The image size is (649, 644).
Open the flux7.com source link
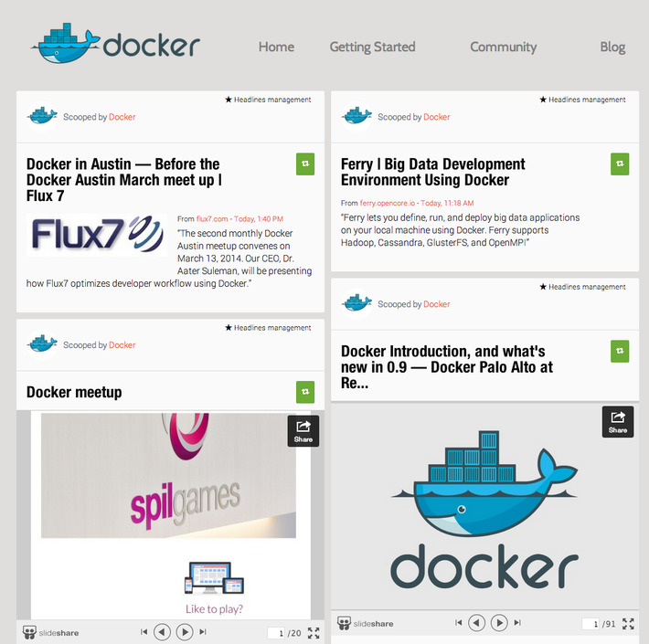click(x=212, y=219)
